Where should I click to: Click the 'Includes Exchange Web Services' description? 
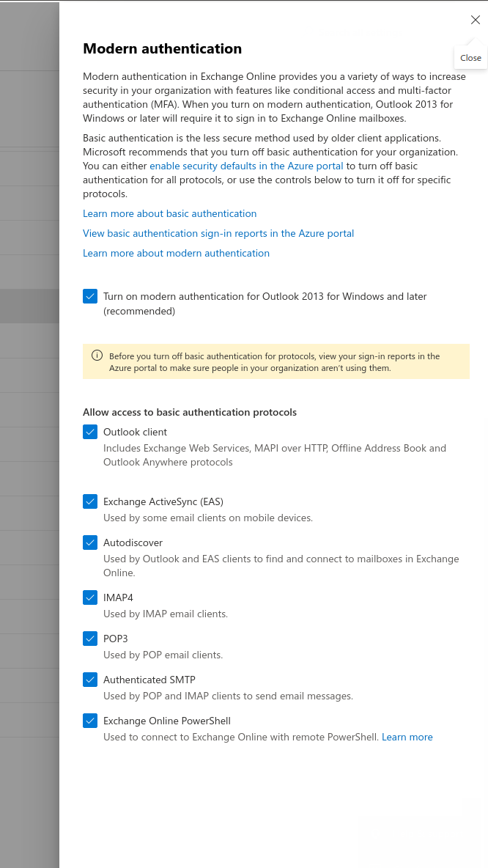pyautogui.click(x=275, y=455)
